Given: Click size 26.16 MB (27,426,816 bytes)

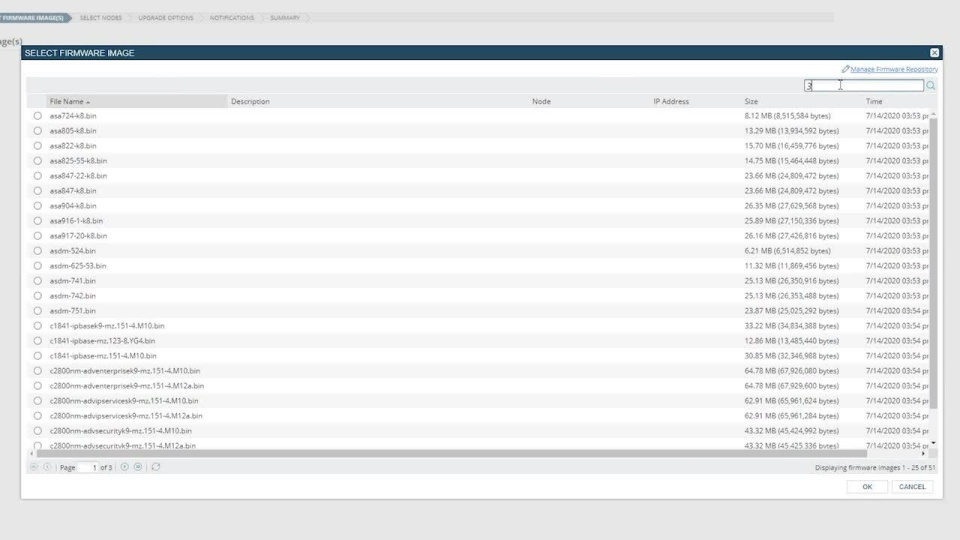Looking at the screenshot, I should point(792,236).
